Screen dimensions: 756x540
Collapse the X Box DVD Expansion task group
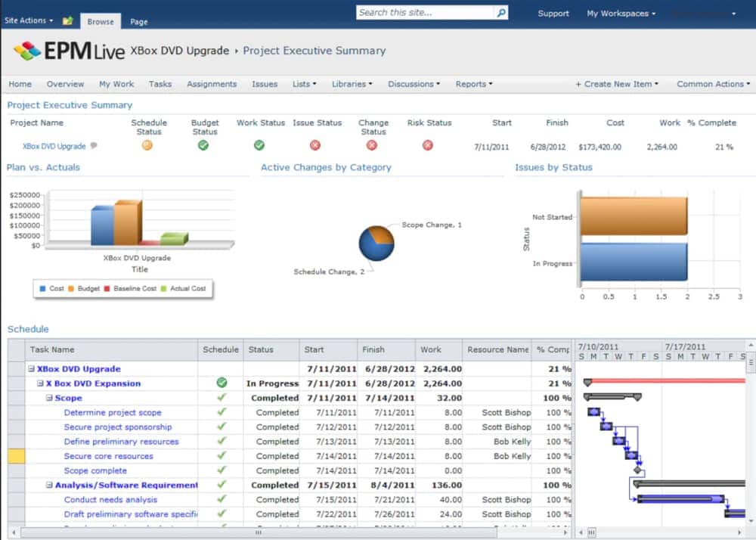tap(41, 383)
